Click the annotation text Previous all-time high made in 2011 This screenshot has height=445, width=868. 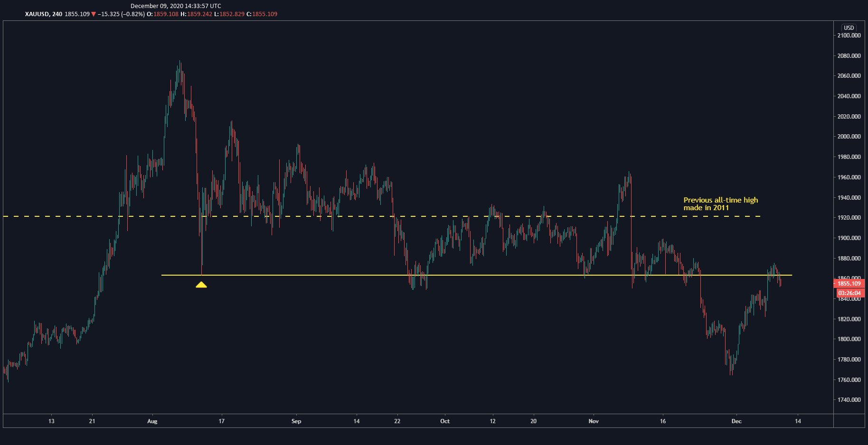click(720, 204)
